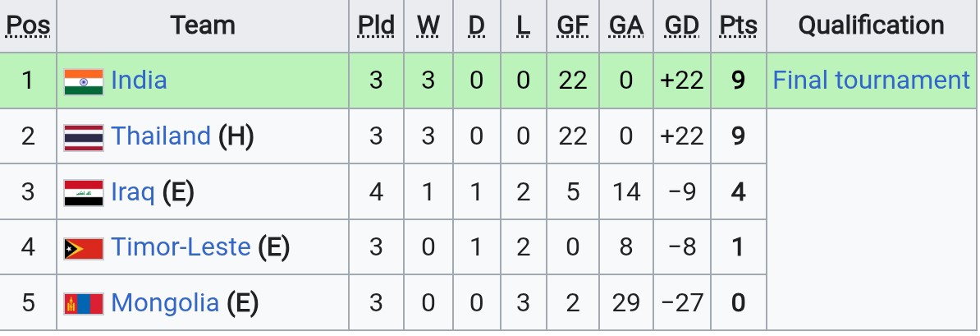Click the Pld column header abbreviation
980x336 pixels.
point(376,25)
